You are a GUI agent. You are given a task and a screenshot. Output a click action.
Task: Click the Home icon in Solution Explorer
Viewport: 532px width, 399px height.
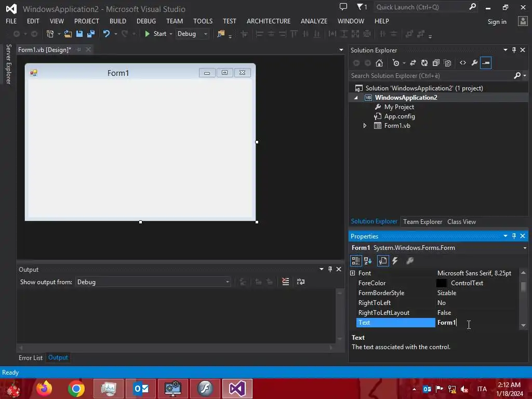379,63
